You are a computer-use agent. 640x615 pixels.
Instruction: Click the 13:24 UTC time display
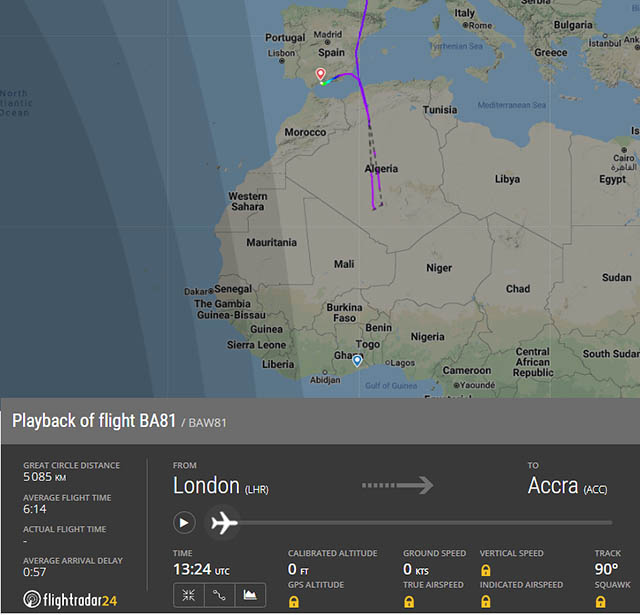(201, 569)
